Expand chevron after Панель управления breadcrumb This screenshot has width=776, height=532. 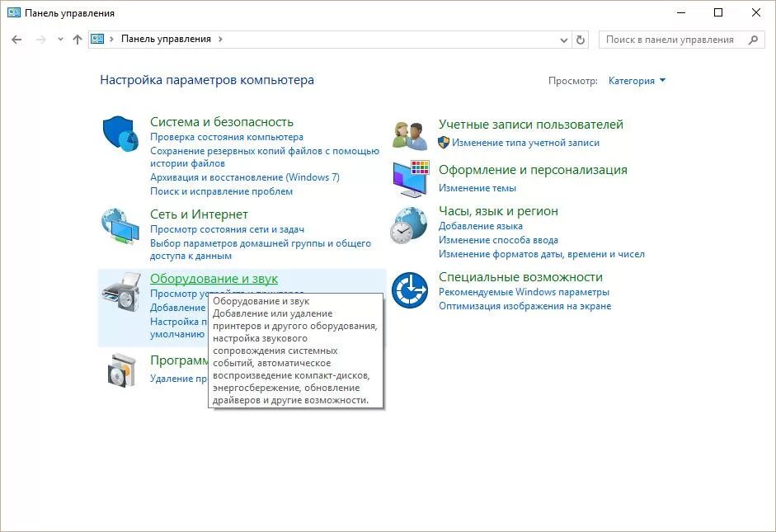(220, 39)
